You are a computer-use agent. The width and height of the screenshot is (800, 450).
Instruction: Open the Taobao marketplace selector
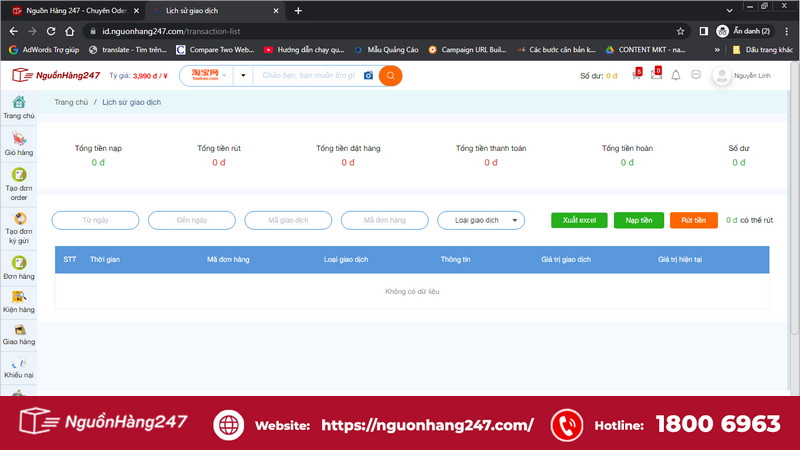[208, 76]
